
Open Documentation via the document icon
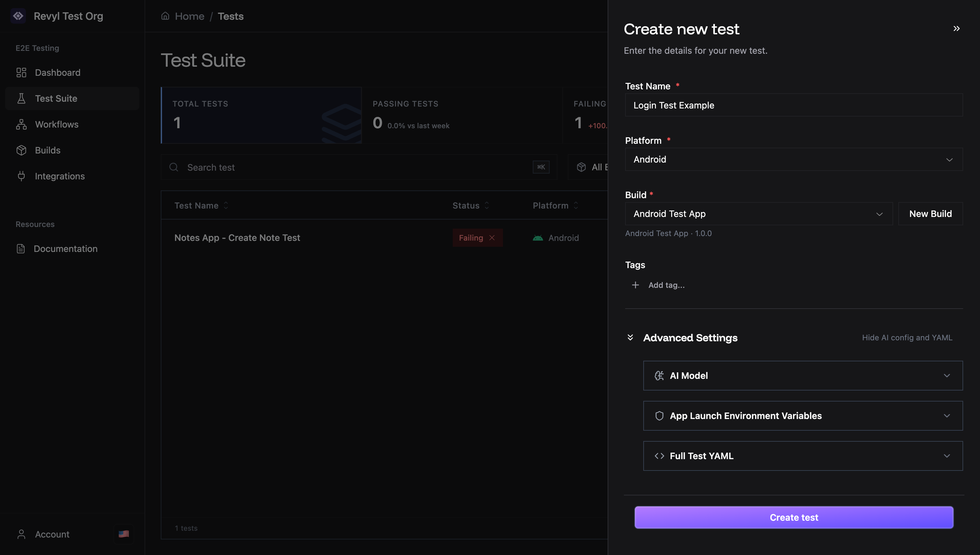(x=21, y=249)
